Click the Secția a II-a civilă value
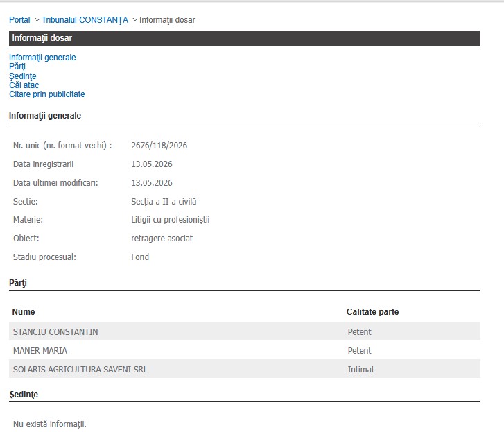 (164, 202)
